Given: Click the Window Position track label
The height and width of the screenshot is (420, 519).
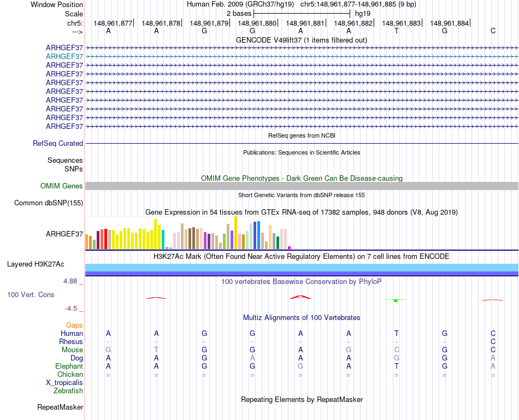Looking at the screenshot, I should tap(57, 4).
